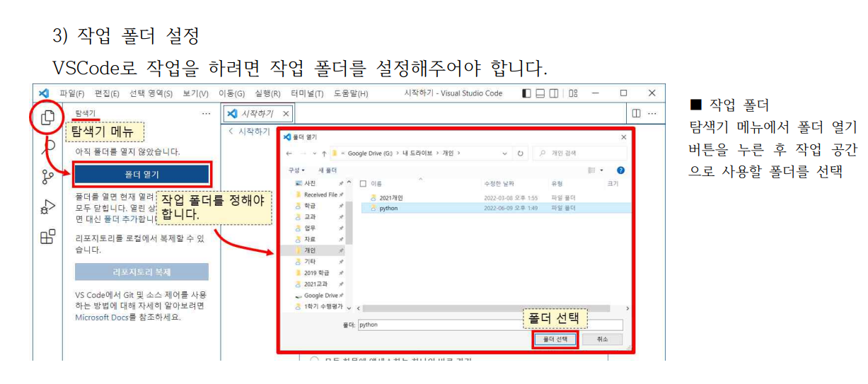The width and height of the screenshot is (868, 384).
Task: Select Received File in navigation pane
Action: [320, 194]
